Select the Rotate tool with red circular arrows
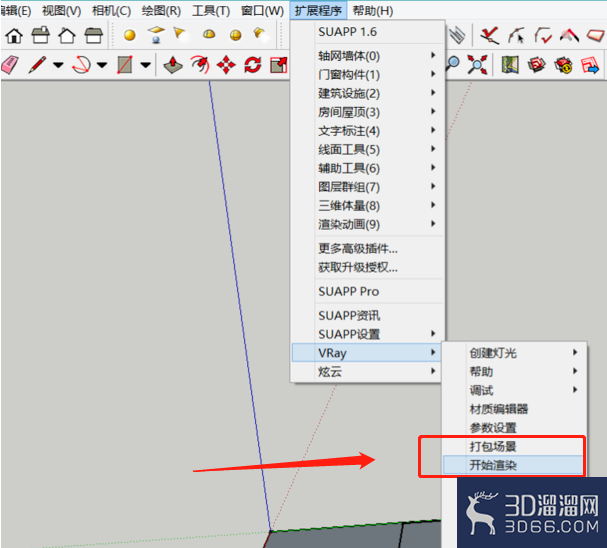The height and width of the screenshot is (548, 607). tap(253, 65)
